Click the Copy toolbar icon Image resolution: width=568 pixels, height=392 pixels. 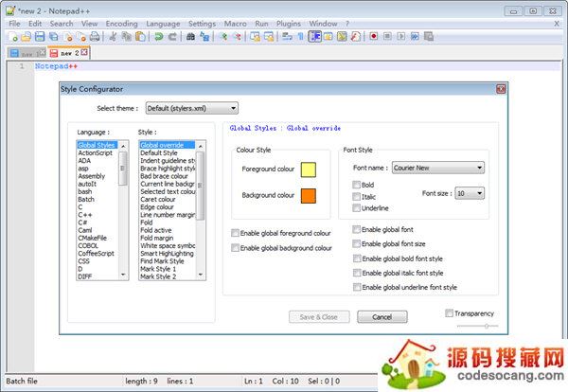127,37
